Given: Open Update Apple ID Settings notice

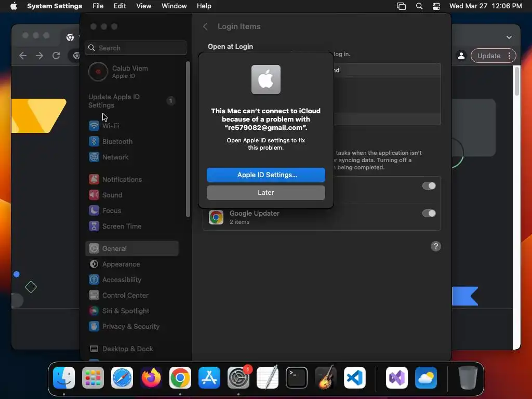Looking at the screenshot, I should (132, 101).
